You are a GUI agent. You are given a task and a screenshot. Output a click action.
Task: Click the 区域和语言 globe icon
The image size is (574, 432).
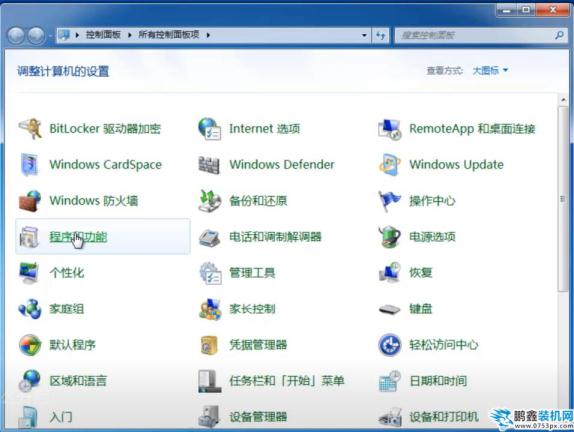click(29, 381)
